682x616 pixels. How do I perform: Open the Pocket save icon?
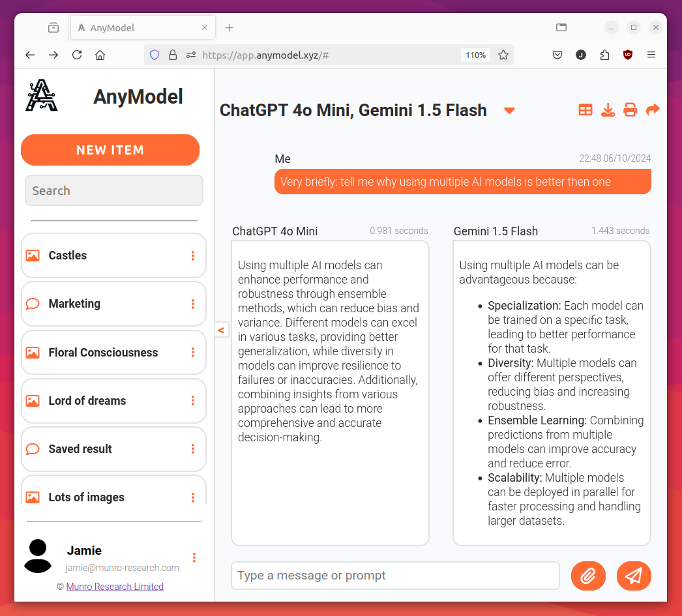[x=557, y=55]
